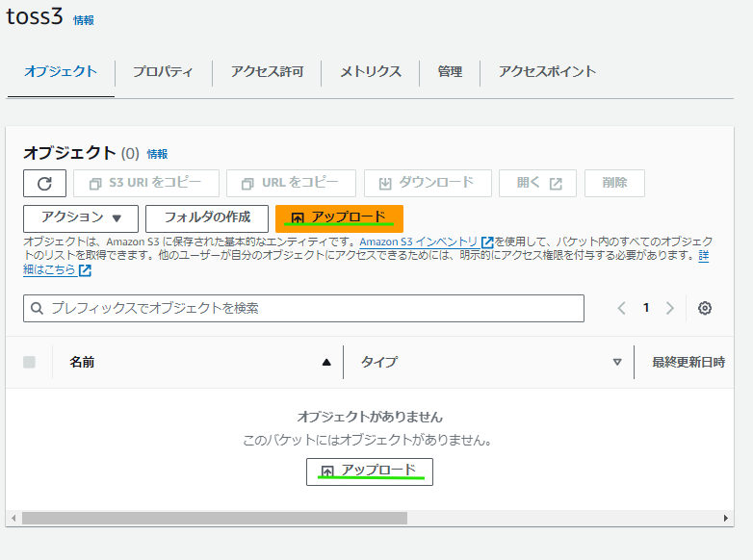
Task: Click URL をコピー button
Action: tap(291, 184)
